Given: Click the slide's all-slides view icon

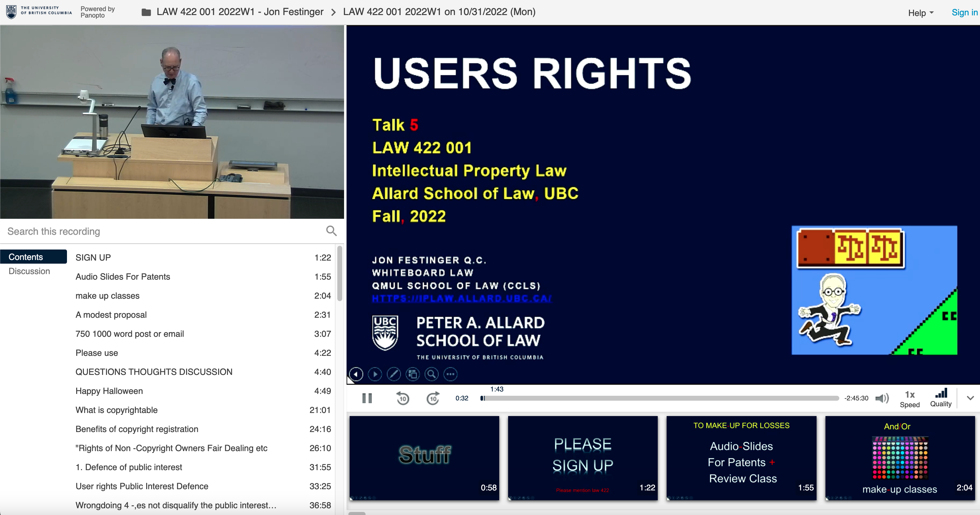Looking at the screenshot, I should (x=413, y=374).
